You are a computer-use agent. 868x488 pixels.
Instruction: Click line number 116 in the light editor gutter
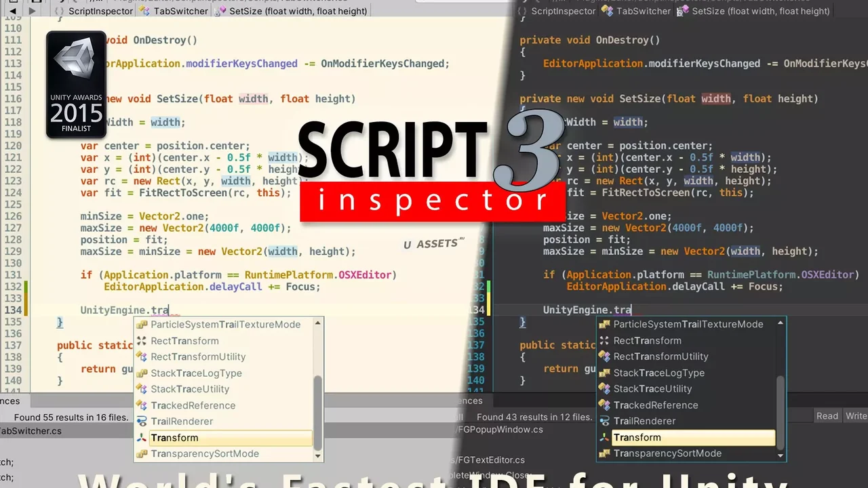coord(12,99)
